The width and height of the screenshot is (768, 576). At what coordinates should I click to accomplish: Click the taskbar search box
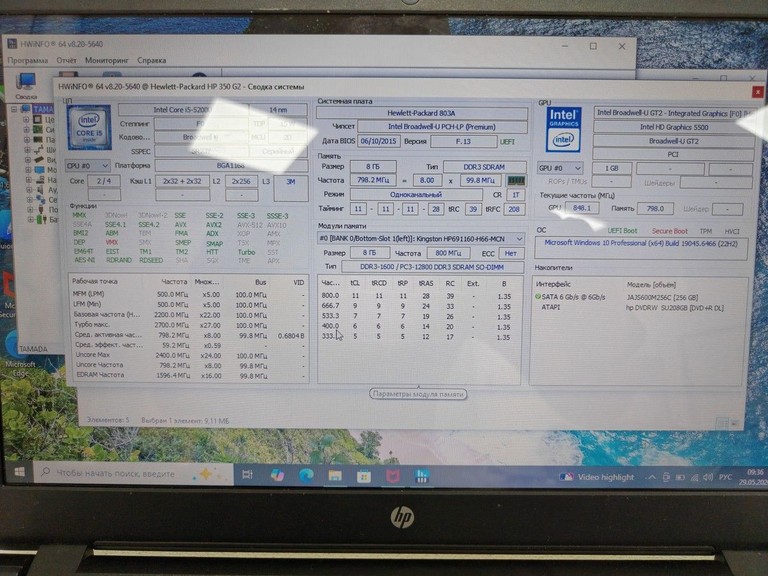133,473
